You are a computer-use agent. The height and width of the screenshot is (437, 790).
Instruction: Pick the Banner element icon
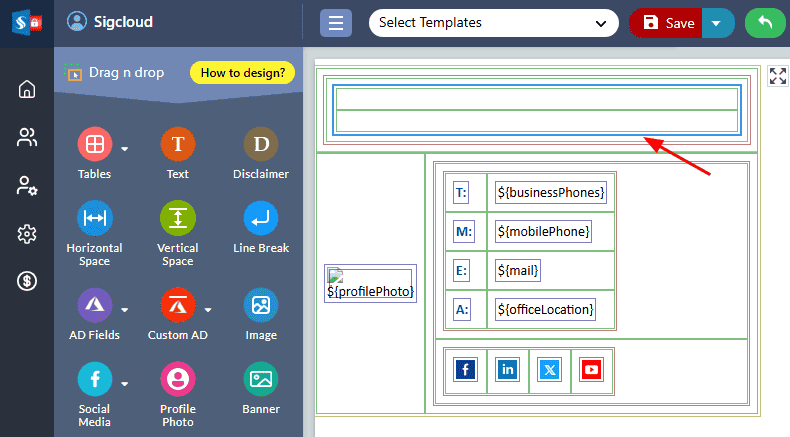260,379
